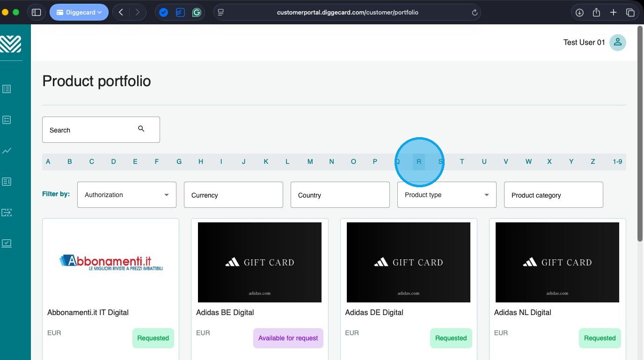Filter products by letter W
Screen dimensions: 644x360
point(528,162)
